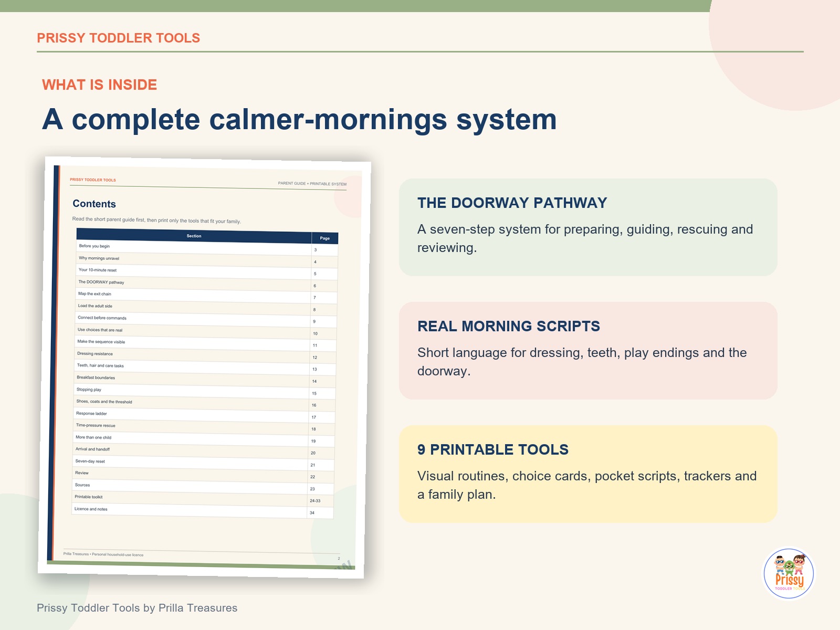Screen dimensions: 840x630
Task: Select 'Make the sequence visible' row
Action: coord(205,343)
